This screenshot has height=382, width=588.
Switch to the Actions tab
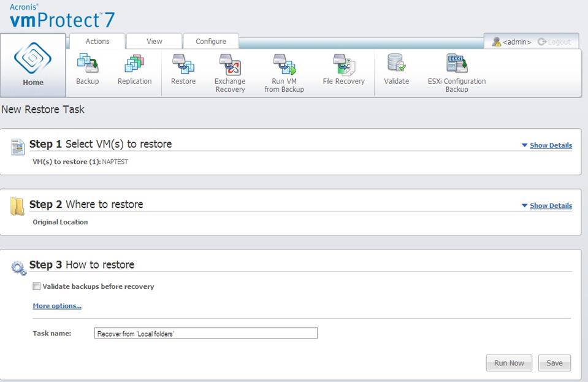point(97,41)
